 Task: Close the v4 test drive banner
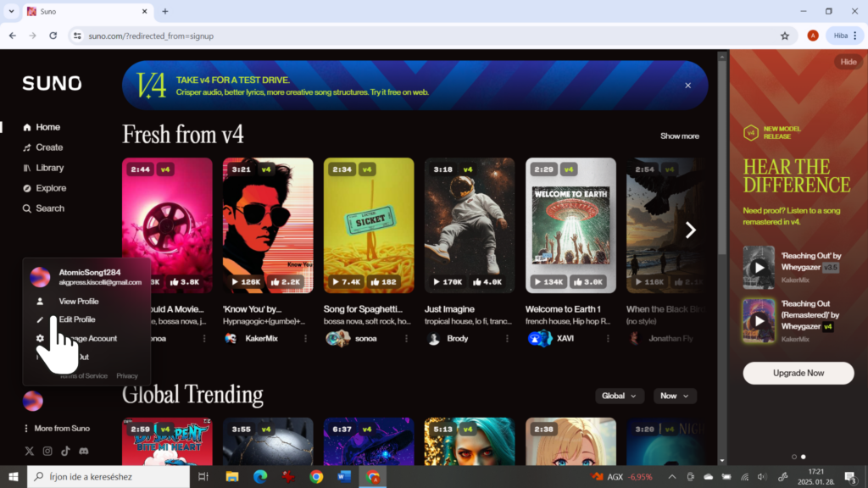coord(687,86)
